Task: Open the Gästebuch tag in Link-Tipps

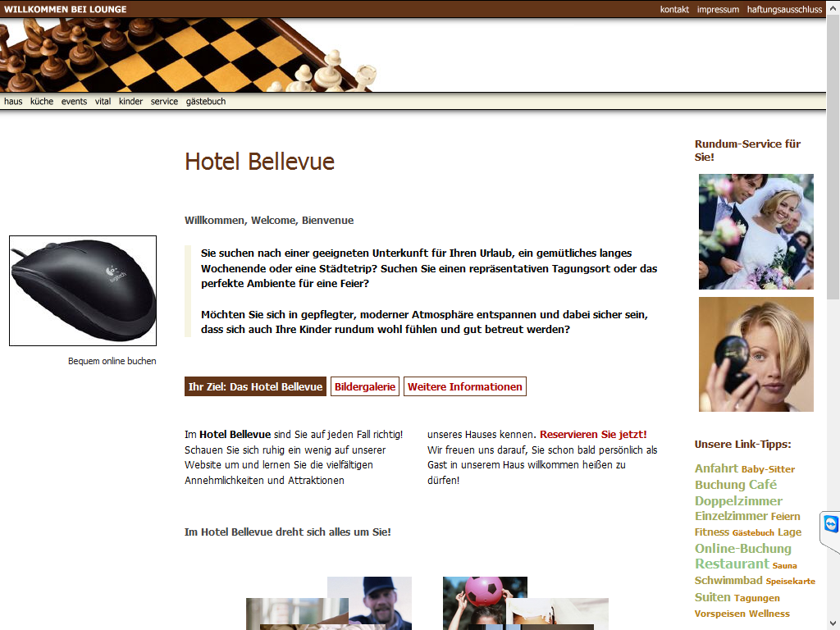Action: point(753,532)
